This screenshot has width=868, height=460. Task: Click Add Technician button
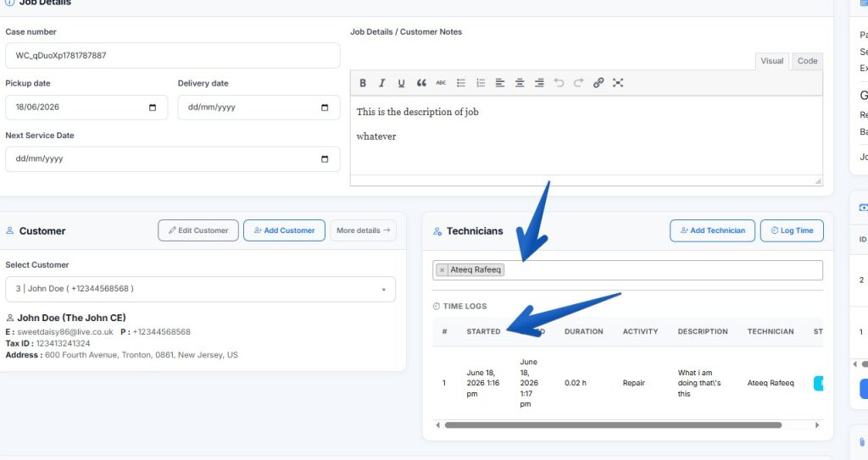[712, 230]
